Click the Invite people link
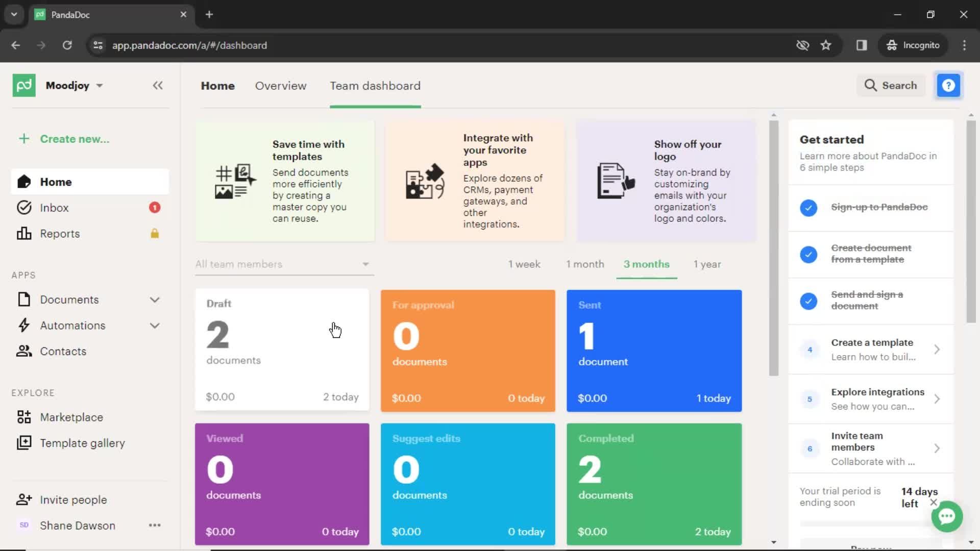The width and height of the screenshot is (980, 551). 73,499
